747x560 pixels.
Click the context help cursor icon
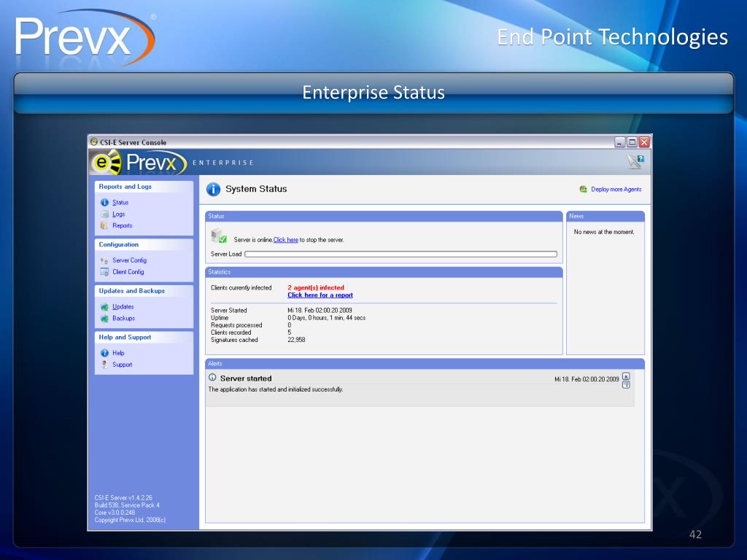point(635,161)
